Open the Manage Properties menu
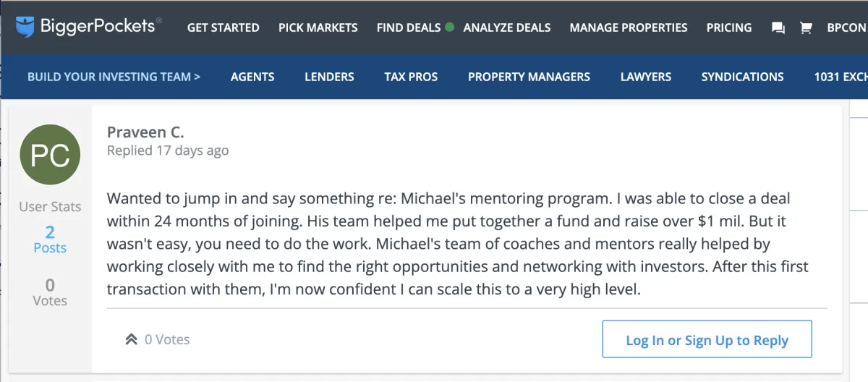This screenshot has height=382, width=868. pos(629,27)
